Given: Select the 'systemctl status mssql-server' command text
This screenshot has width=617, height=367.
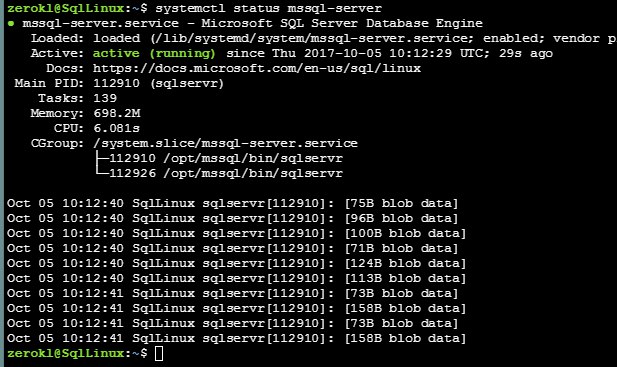Looking at the screenshot, I should click(268, 8).
